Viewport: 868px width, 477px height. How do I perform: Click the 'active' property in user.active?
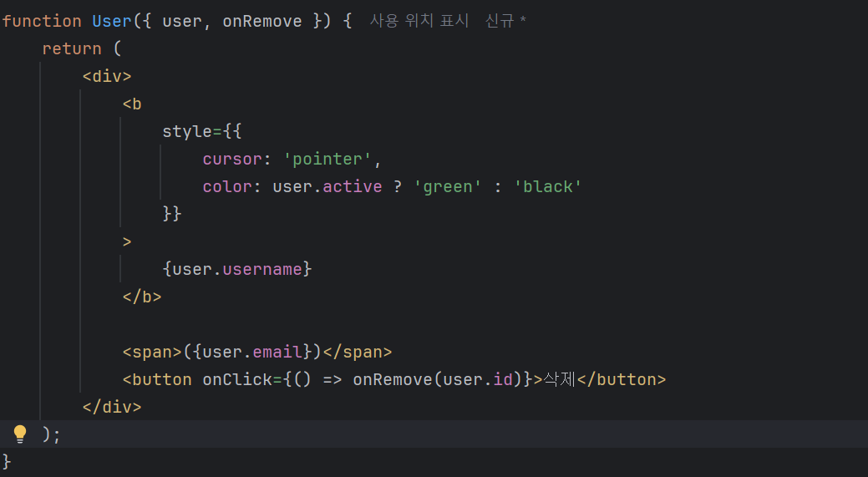tap(353, 187)
